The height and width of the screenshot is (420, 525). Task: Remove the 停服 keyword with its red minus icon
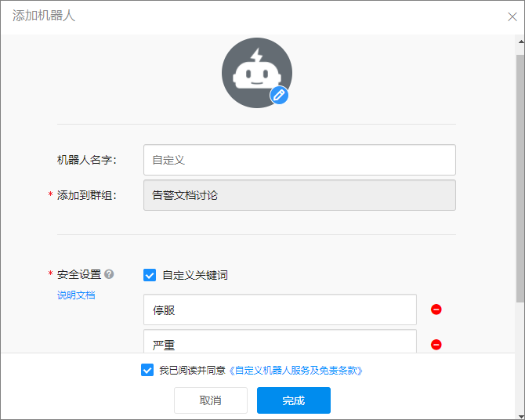436,310
